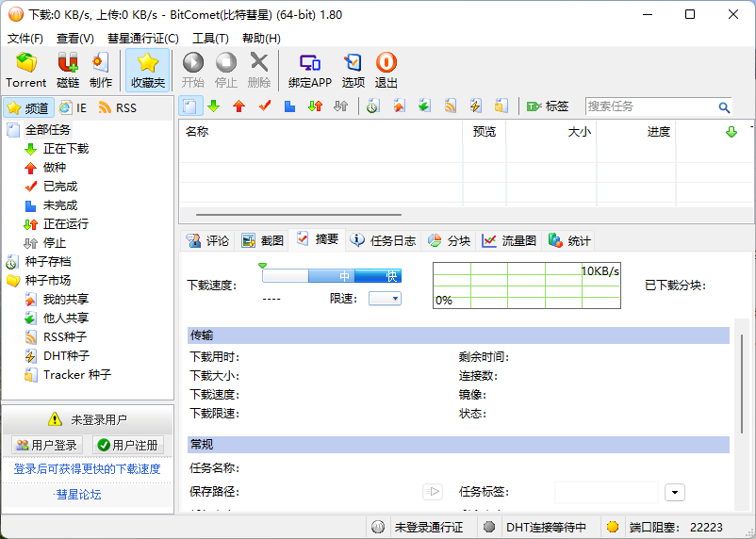Select 做种 in the sidebar
756x539 pixels.
[54, 168]
